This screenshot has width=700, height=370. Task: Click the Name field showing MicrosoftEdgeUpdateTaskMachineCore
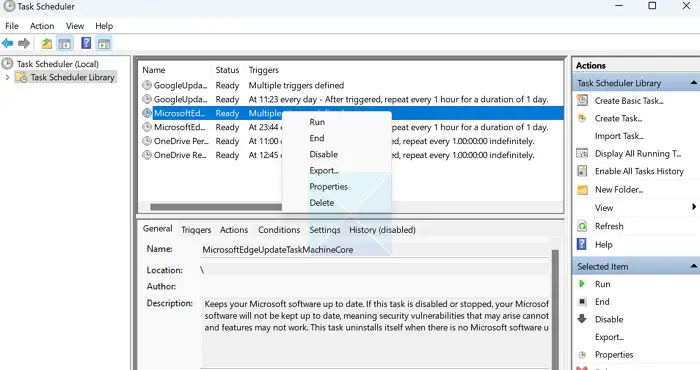pos(375,249)
